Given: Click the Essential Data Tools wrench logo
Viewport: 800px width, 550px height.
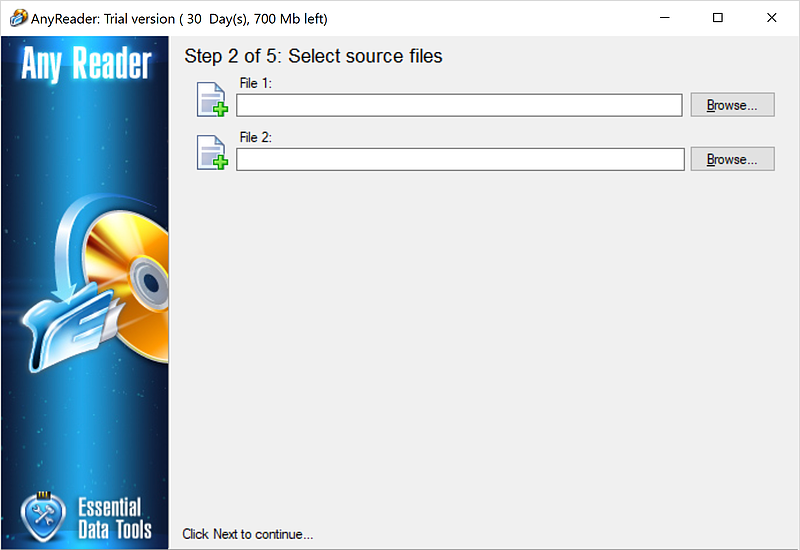Looking at the screenshot, I should 44,515.
